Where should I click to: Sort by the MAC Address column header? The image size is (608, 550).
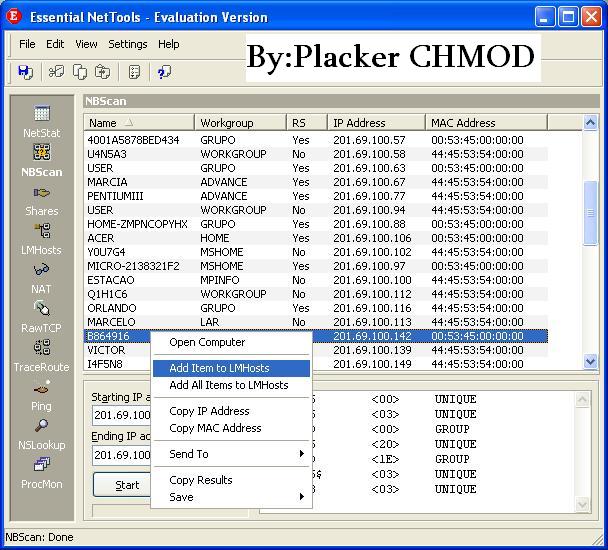pyautogui.click(x=486, y=123)
